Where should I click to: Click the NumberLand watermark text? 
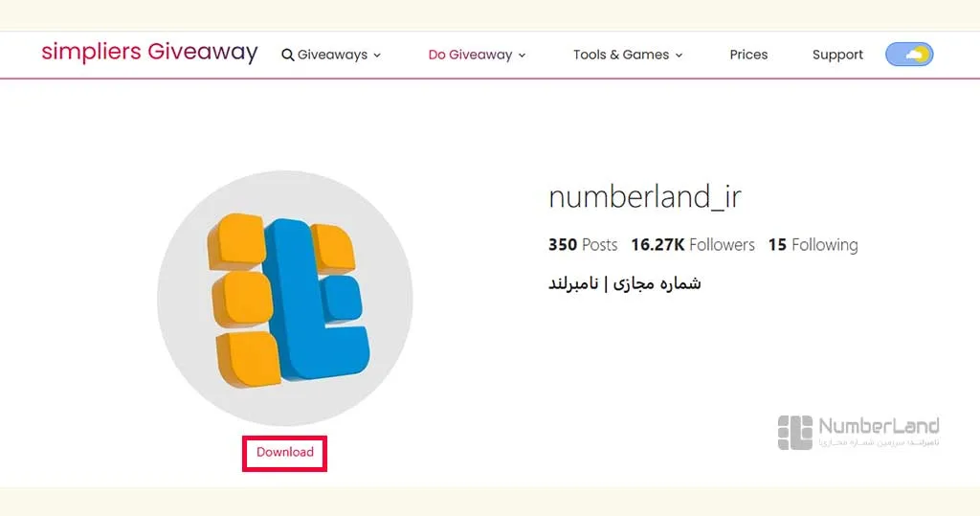(x=879, y=432)
